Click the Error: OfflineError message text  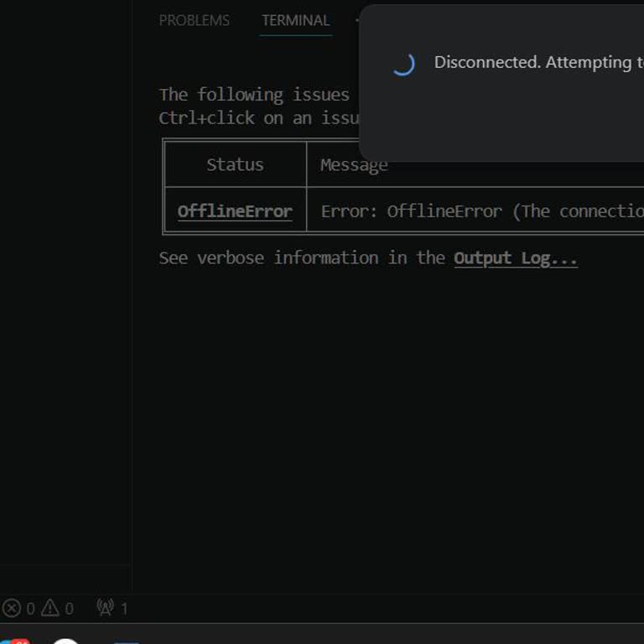point(482,211)
